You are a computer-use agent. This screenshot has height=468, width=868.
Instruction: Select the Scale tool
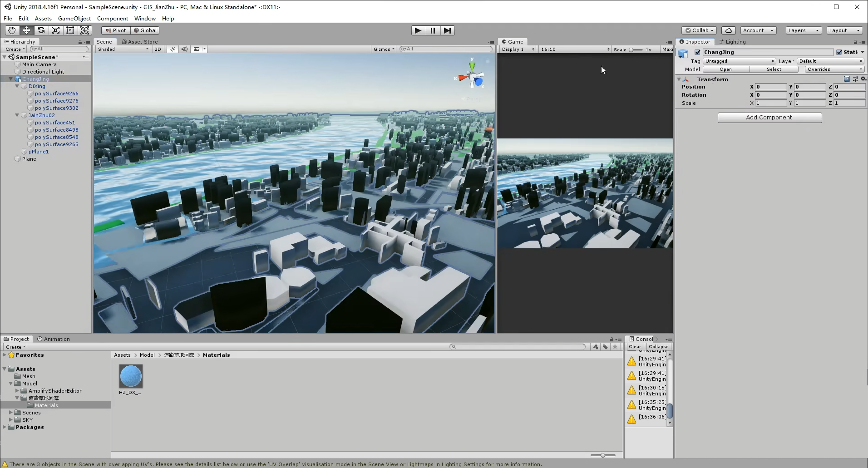pos(56,30)
